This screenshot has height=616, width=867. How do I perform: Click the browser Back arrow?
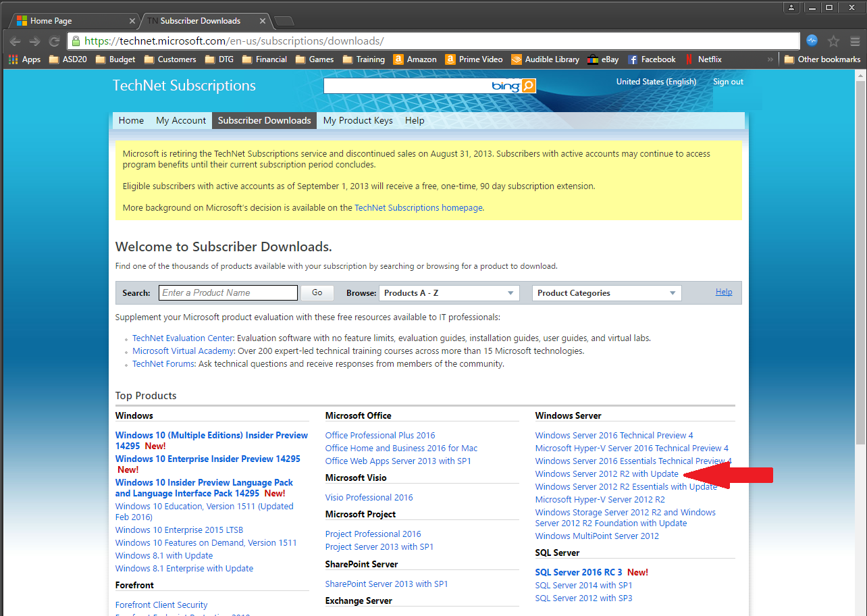click(x=16, y=41)
